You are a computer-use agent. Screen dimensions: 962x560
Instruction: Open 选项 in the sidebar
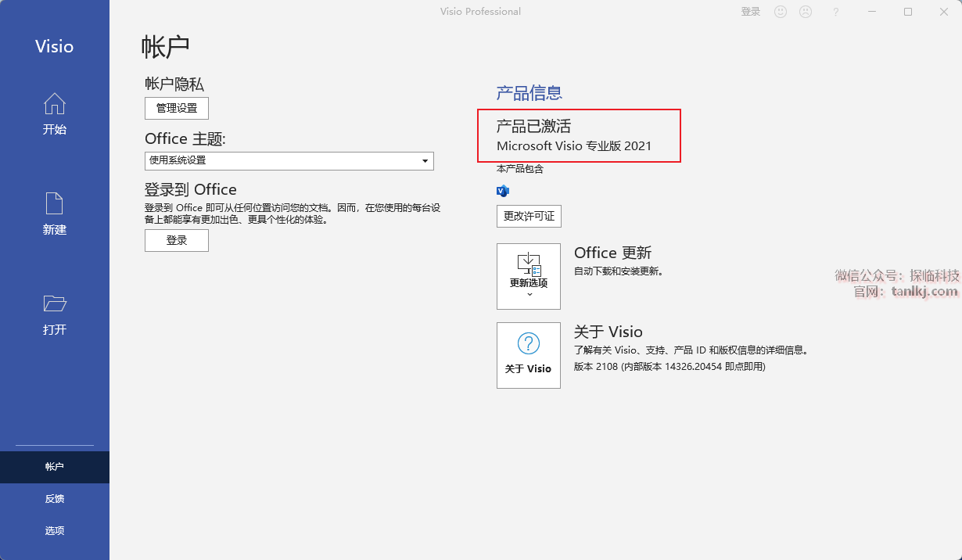pos(55,531)
